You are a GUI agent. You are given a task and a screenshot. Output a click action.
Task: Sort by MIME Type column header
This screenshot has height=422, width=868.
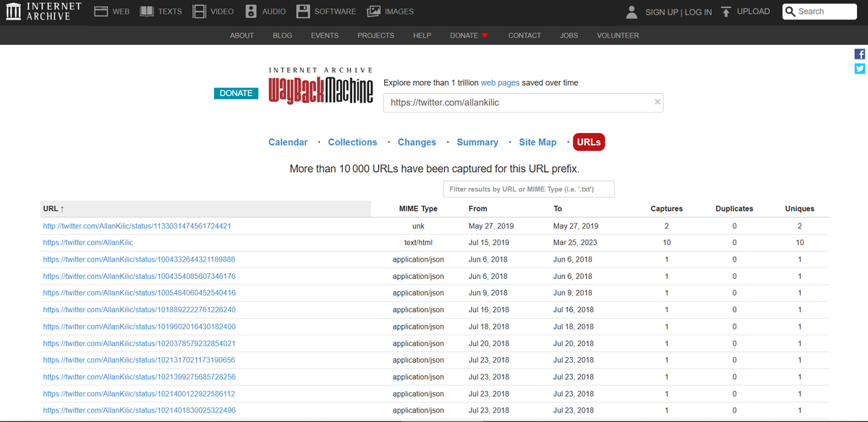(x=418, y=209)
